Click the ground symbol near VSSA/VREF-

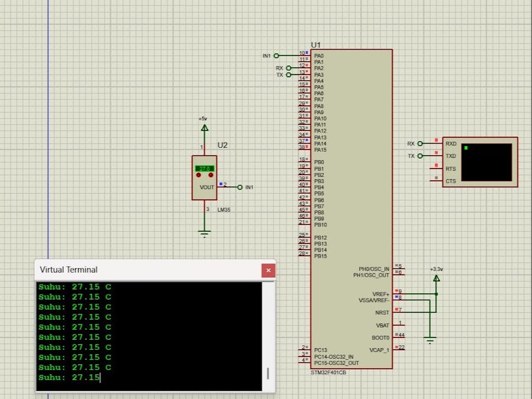coord(430,340)
